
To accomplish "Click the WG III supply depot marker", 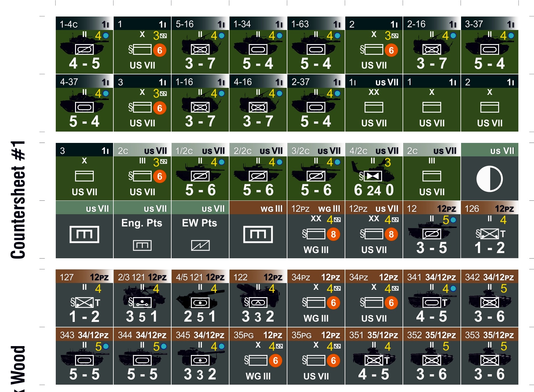I will click(258, 230).
